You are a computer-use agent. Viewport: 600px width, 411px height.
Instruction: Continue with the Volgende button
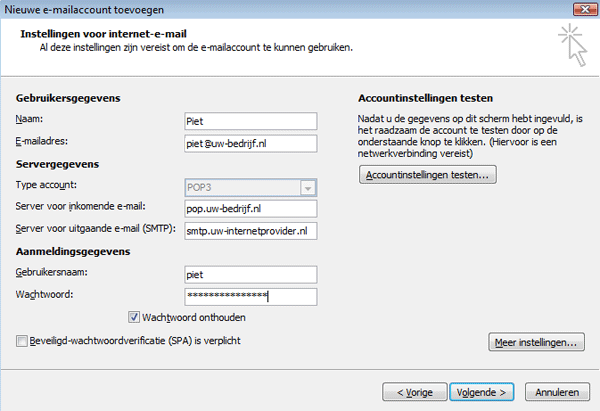[x=481, y=390]
